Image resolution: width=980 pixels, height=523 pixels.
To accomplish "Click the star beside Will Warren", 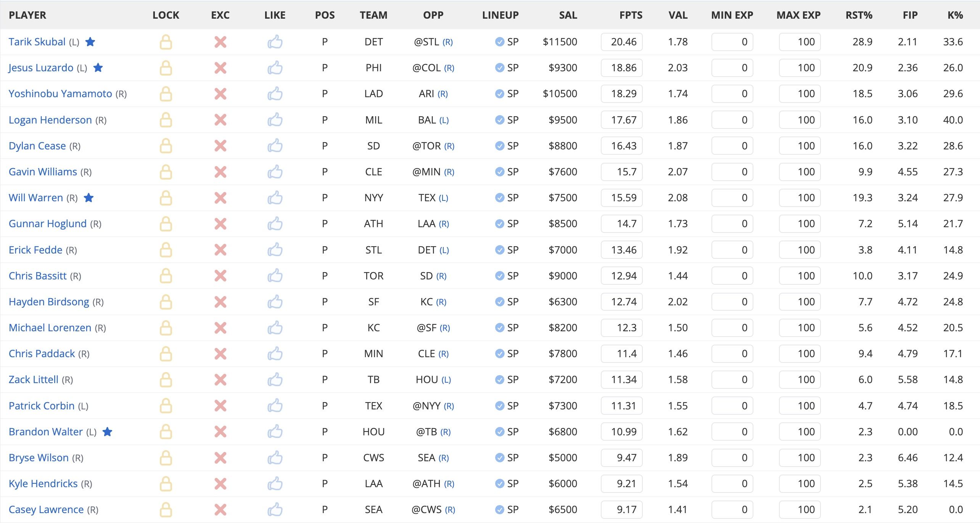I will 89,197.
